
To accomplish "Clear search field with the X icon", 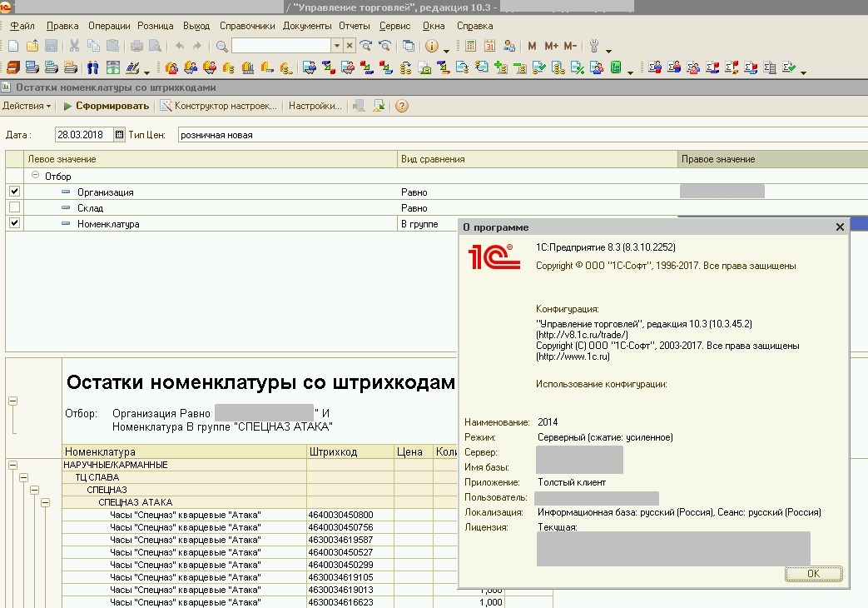I will (x=350, y=46).
